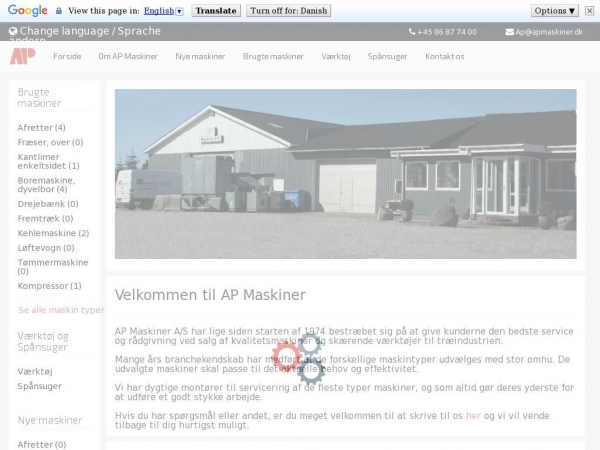The width and height of the screenshot is (600, 450).
Task: Open Om AP Maskiner menu item
Action: coord(128,56)
